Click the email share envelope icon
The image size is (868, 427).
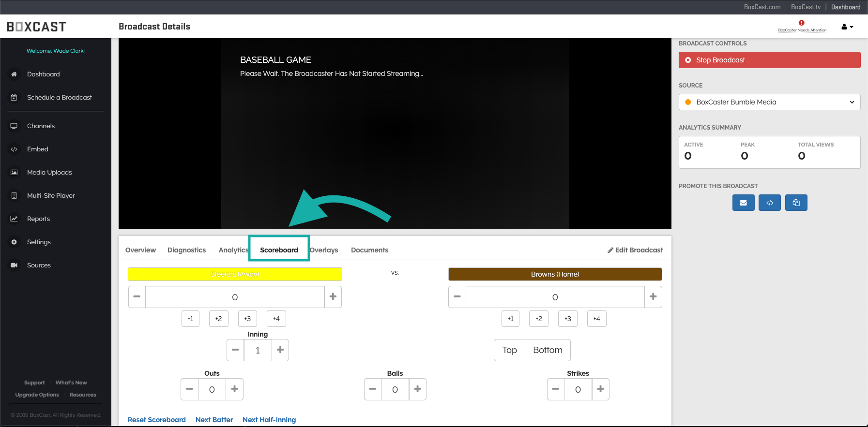pos(743,203)
